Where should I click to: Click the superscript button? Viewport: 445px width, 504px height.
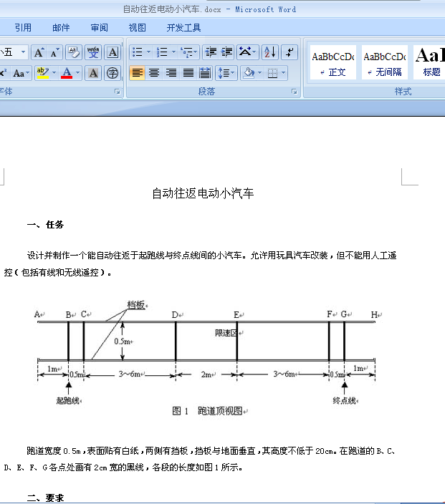coord(3,73)
